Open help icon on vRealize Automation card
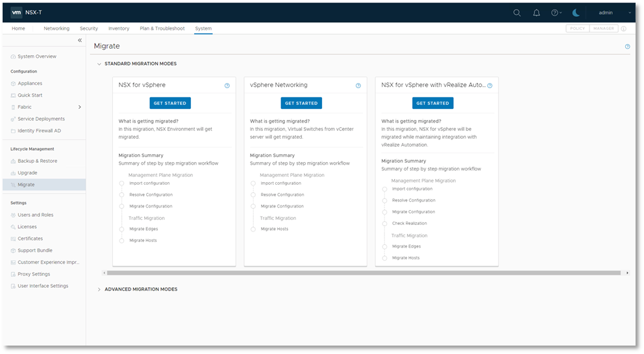The width and height of the screenshot is (644, 354). [x=489, y=86]
